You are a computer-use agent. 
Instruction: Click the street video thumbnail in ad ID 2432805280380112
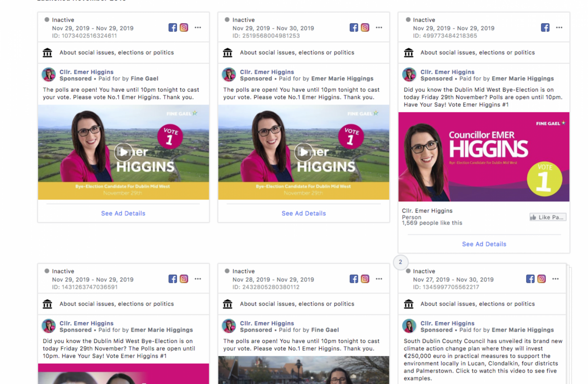[x=304, y=370]
